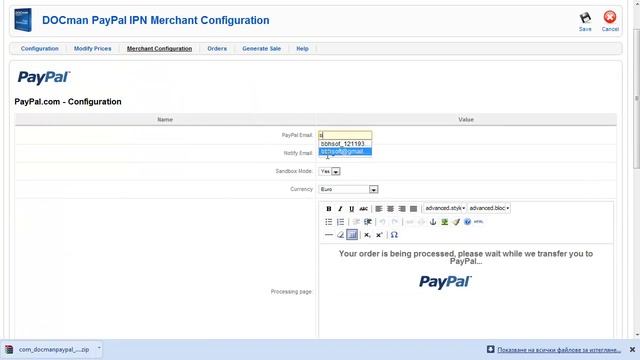640x360 pixels.
Task: Switch to the Merchant Configuration tab
Action: pos(159,49)
